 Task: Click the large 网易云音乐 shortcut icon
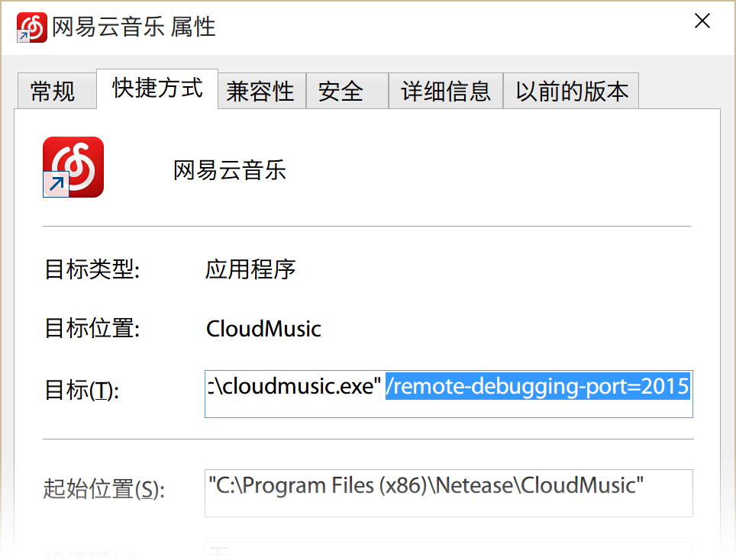click(x=73, y=167)
